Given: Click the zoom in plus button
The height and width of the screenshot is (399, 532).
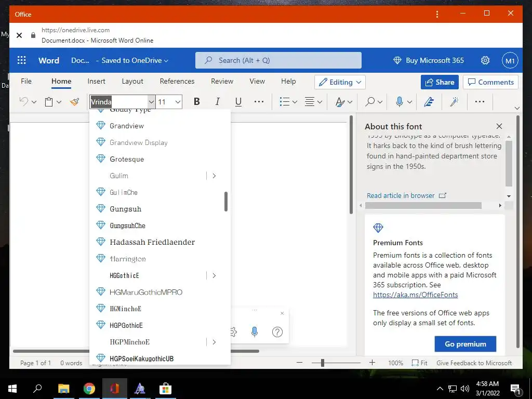Looking at the screenshot, I should 372,363.
